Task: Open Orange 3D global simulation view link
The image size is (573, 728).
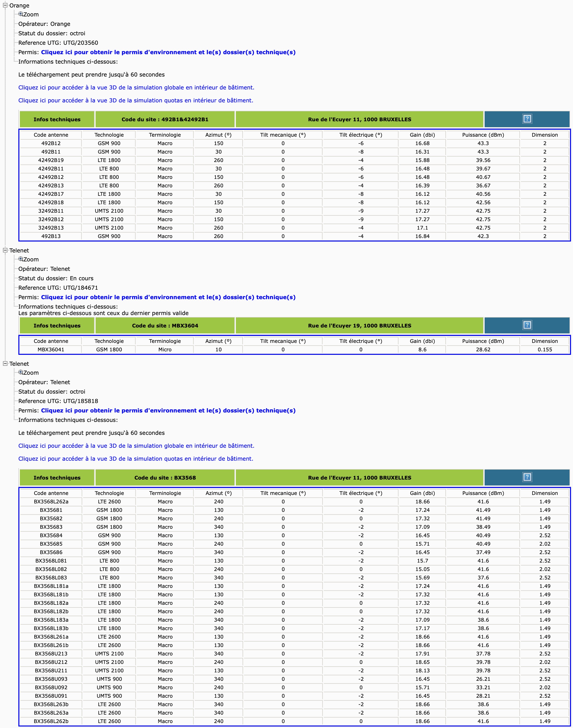Action: (136, 88)
